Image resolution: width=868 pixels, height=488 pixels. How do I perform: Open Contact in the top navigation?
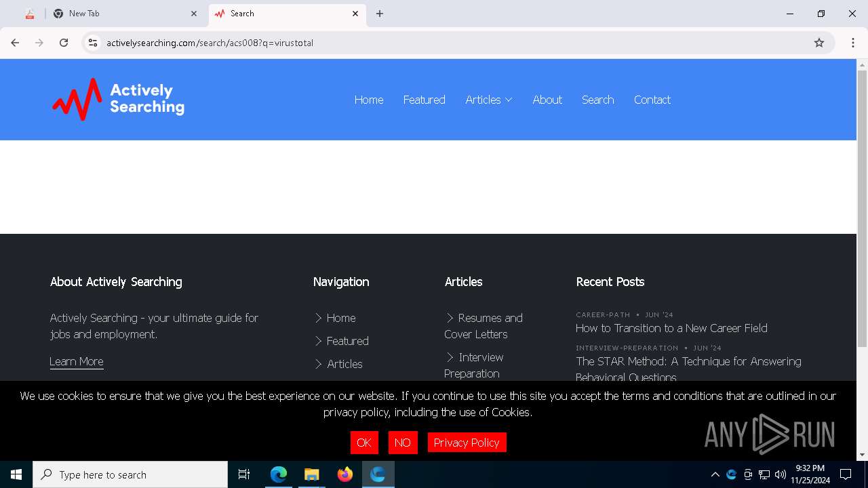coord(652,100)
